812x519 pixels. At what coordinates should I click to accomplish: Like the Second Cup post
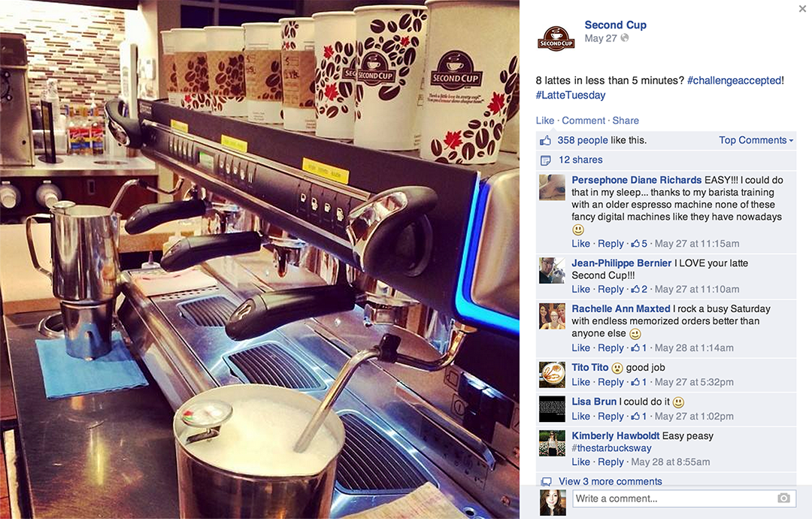tap(545, 120)
